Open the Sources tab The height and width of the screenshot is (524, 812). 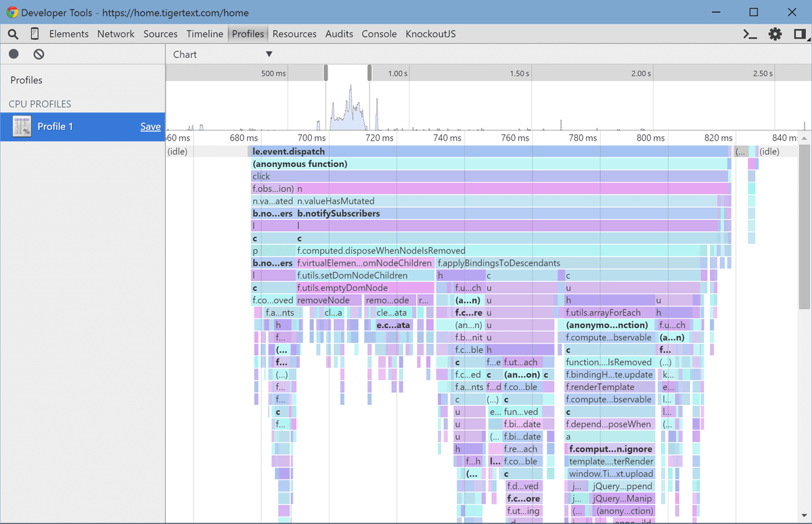pyautogui.click(x=160, y=34)
